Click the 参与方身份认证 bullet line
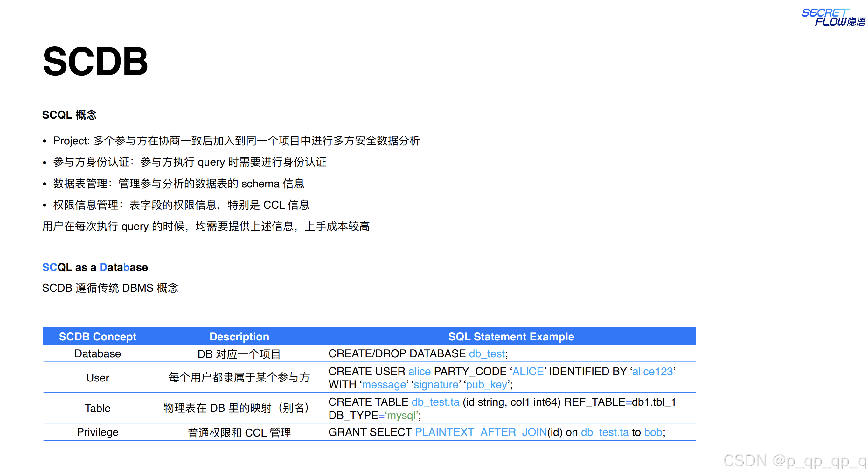Viewport: 868px width, 475px height. tap(189, 162)
